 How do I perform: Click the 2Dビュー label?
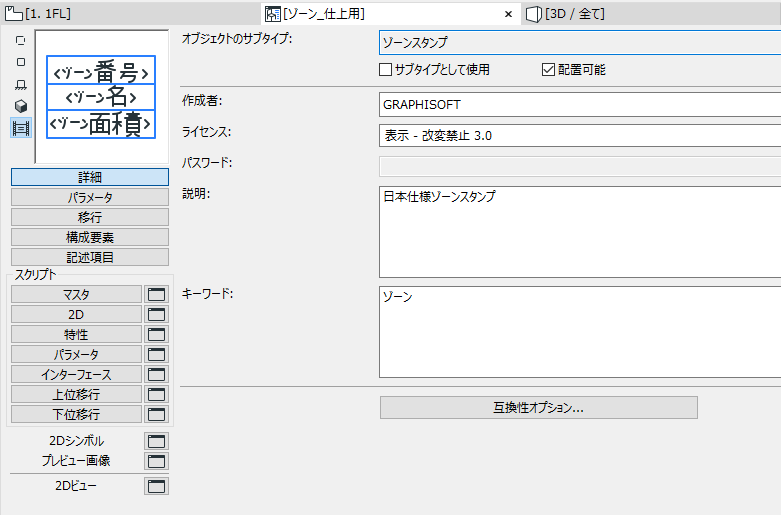[x=76, y=486]
